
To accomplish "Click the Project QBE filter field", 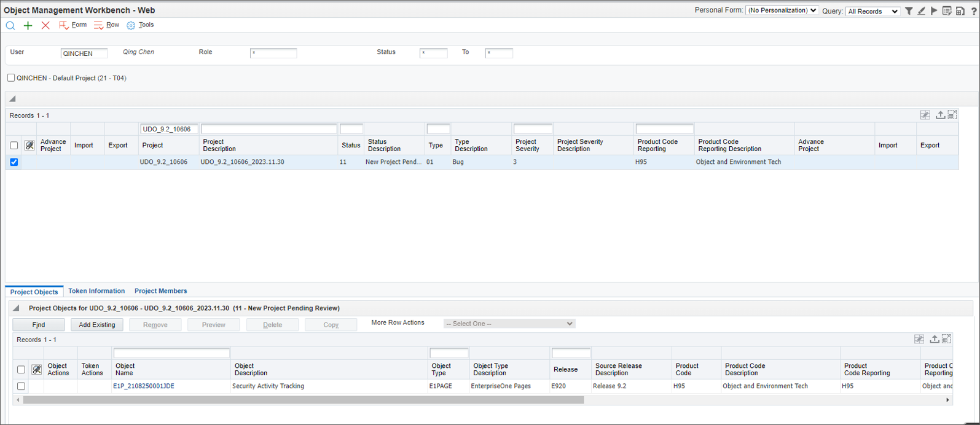I will click(170, 129).
